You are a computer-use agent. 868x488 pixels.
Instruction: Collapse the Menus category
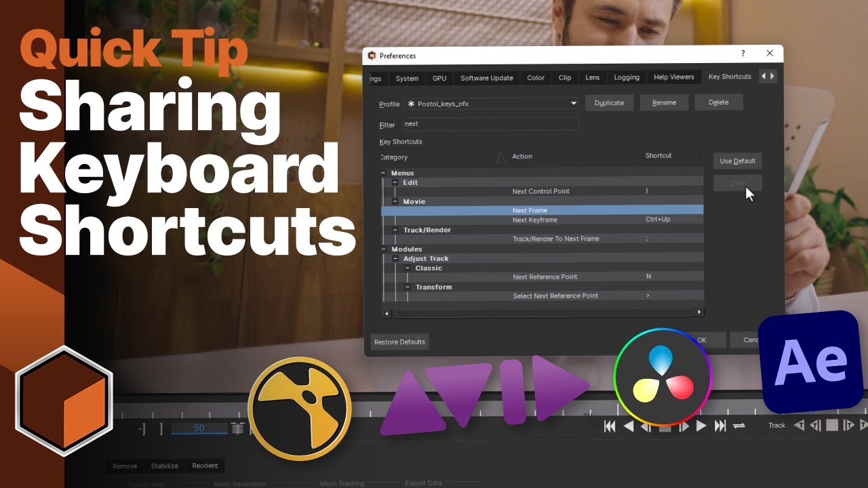click(x=384, y=174)
